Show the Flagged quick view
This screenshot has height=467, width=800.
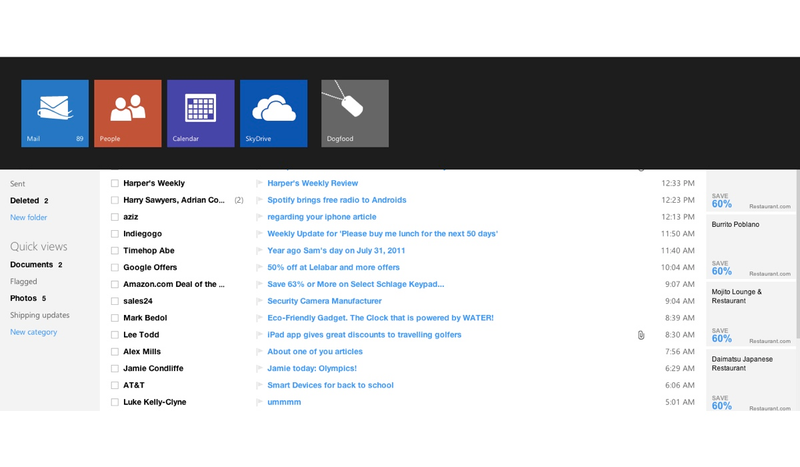pyautogui.click(x=23, y=282)
